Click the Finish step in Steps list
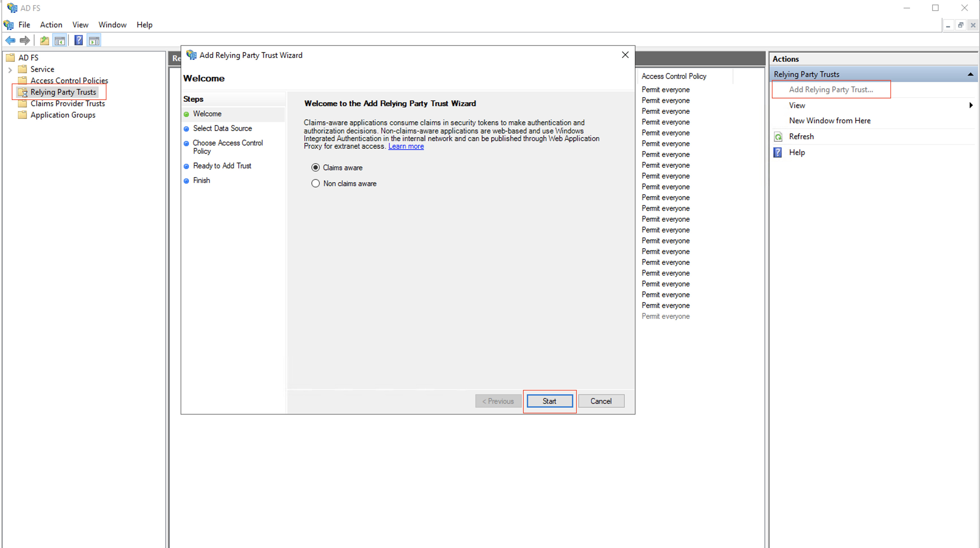The height and width of the screenshot is (548, 980). point(201,181)
